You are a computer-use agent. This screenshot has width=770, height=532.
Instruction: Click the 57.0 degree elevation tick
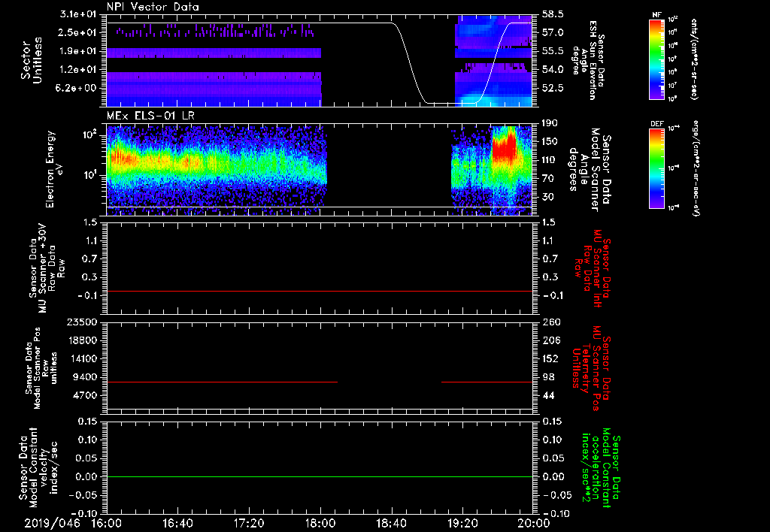(553, 32)
